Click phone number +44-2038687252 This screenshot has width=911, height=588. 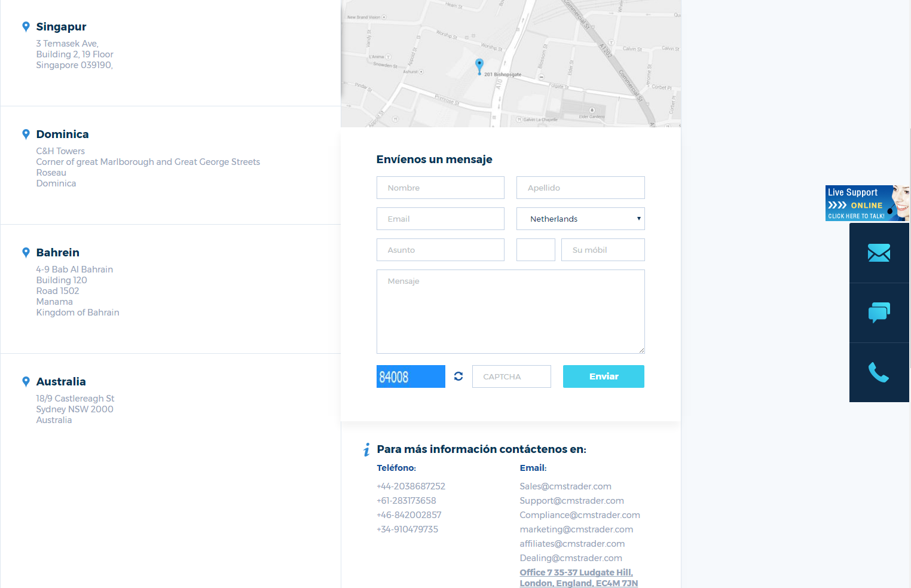pyautogui.click(x=411, y=486)
